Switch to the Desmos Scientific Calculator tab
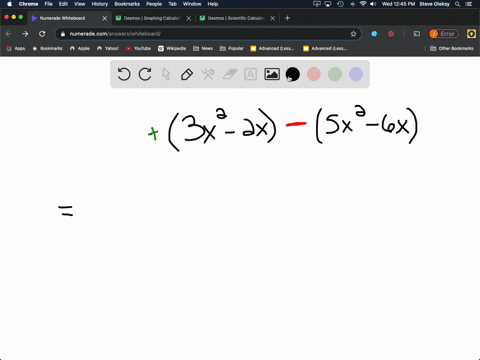 coord(237,18)
